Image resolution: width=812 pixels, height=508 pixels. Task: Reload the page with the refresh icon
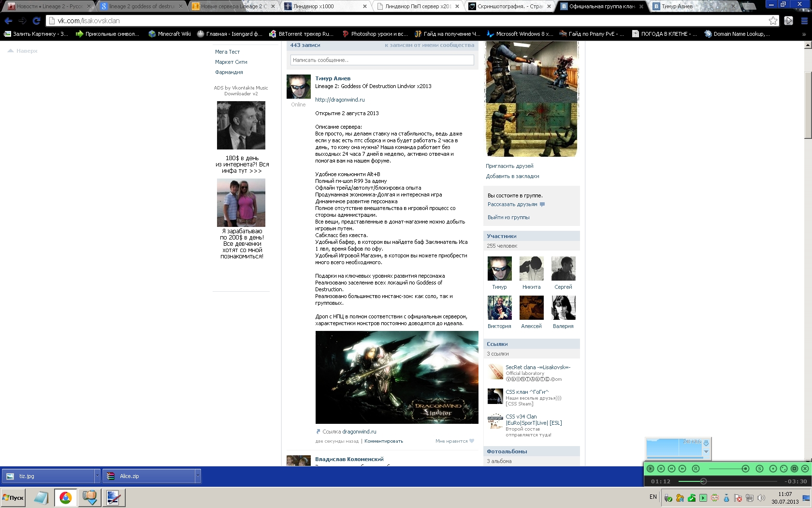point(36,21)
